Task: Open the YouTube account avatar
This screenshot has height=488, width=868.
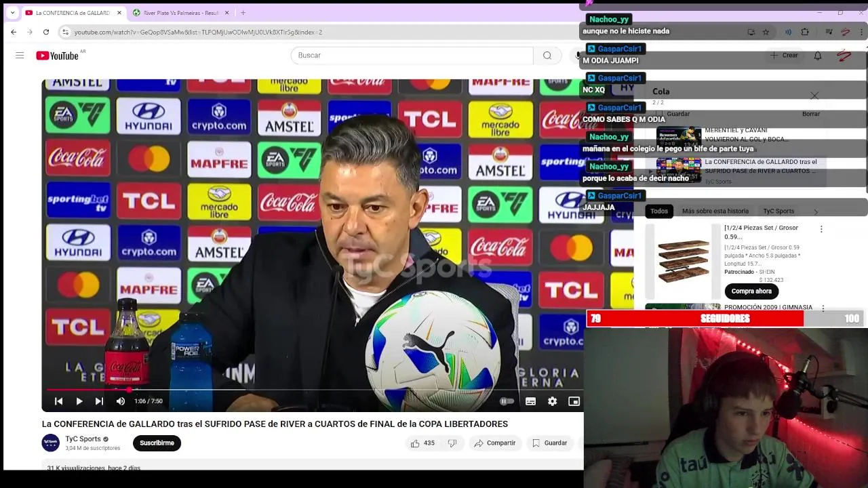Action: [x=844, y=56]
